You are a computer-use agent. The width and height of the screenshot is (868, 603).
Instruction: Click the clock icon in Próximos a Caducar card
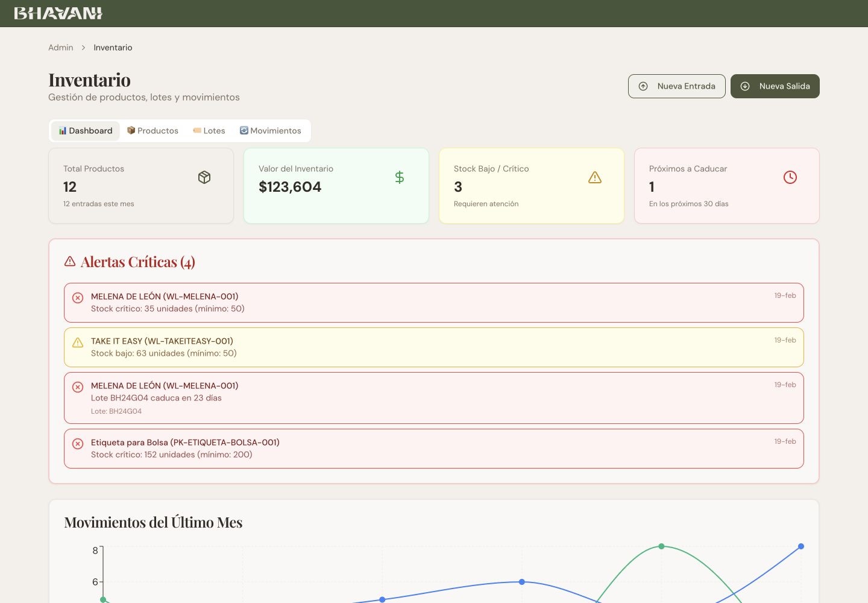[790, 177]
